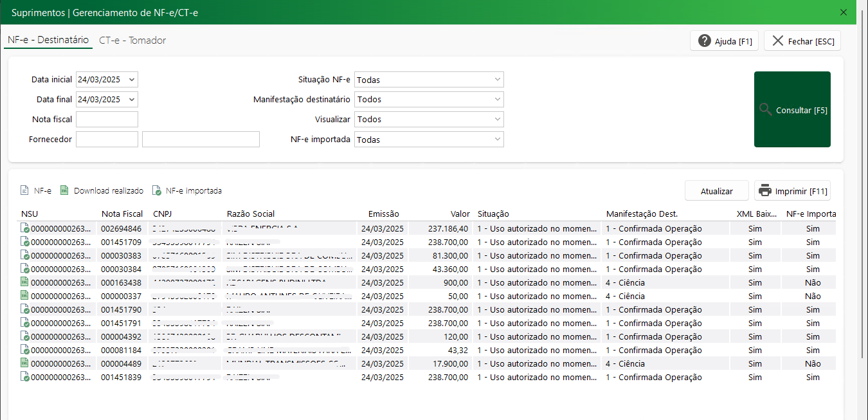Click row icon for nota 000030384
The image size is (868, 420).
[x=25, y=269]
